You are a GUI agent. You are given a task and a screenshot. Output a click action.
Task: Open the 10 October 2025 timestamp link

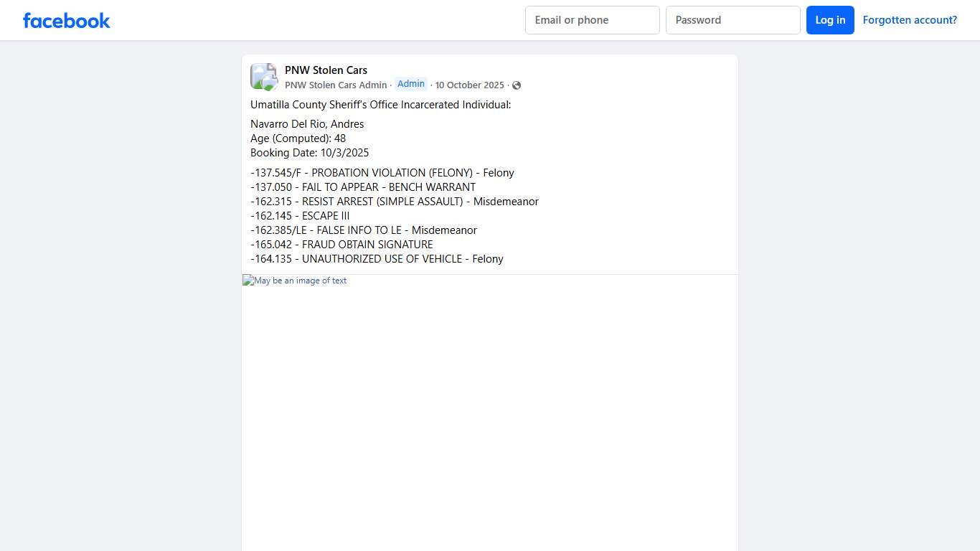tap(470, 85)
